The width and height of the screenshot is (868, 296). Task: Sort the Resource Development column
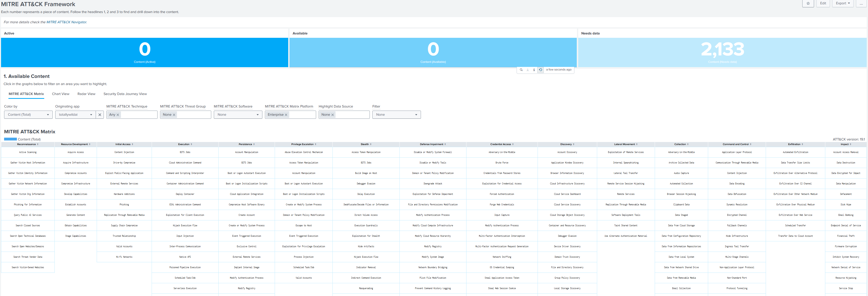[x=90, y=144]
